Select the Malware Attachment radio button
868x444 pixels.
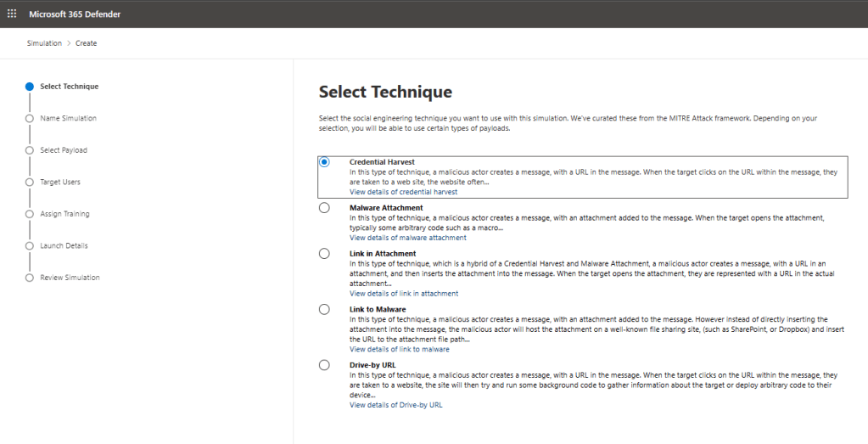coord(324,208)
